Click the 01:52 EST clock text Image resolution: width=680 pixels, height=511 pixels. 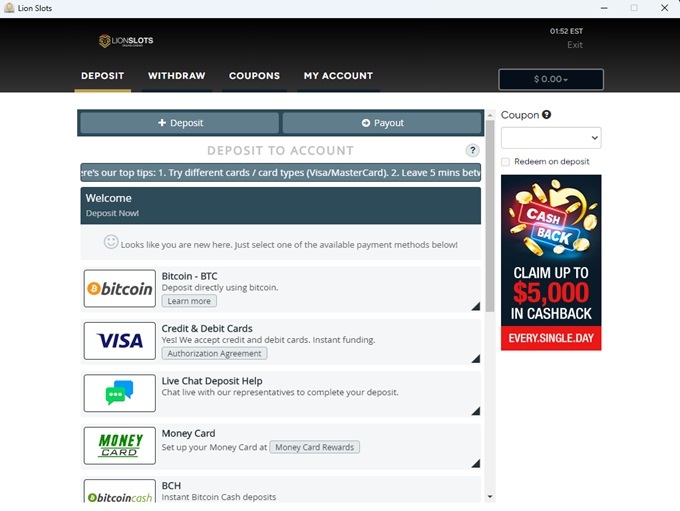pyautogui.click(x=566, y=31)
